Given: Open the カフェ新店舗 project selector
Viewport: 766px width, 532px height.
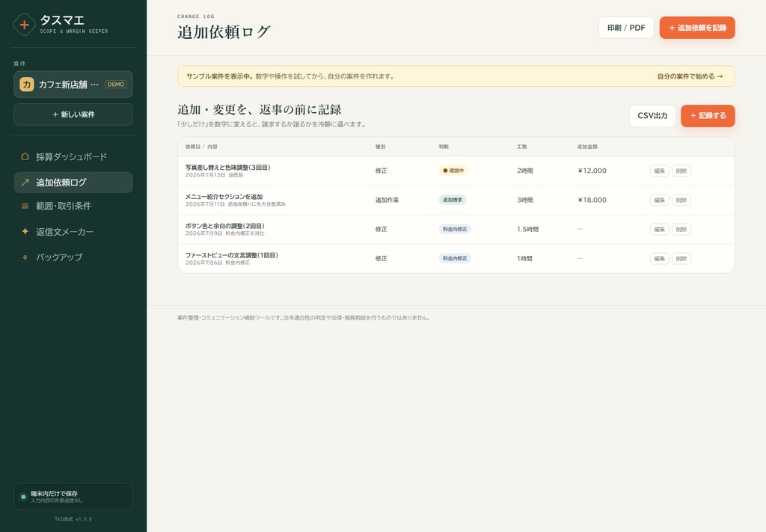Looking at the screenshot, I should click(73, 85).
